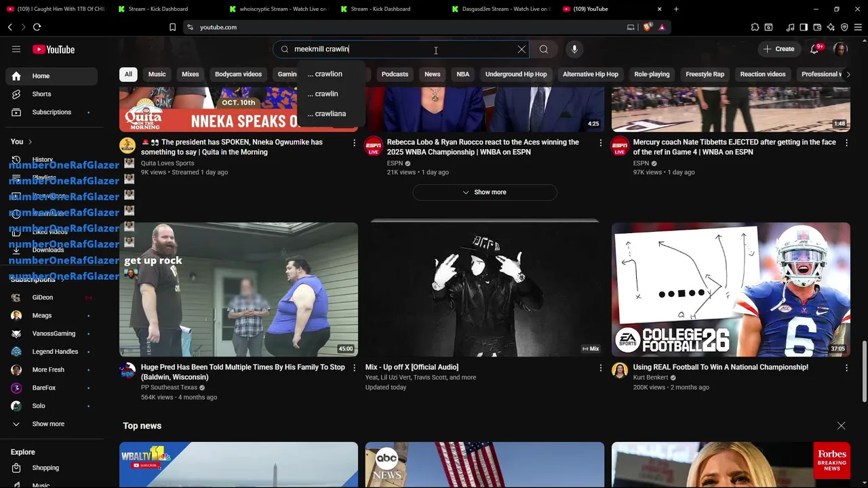
Task: Go back using the browser back arrow
Action: pos(9,27)
